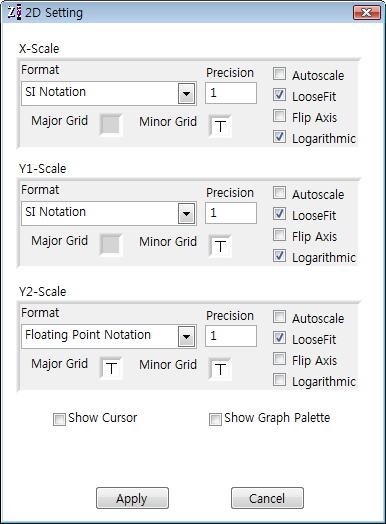The image size is (386, 524).
Task: Enable Autoscale for X-Scale
Action: coord(279,74)
